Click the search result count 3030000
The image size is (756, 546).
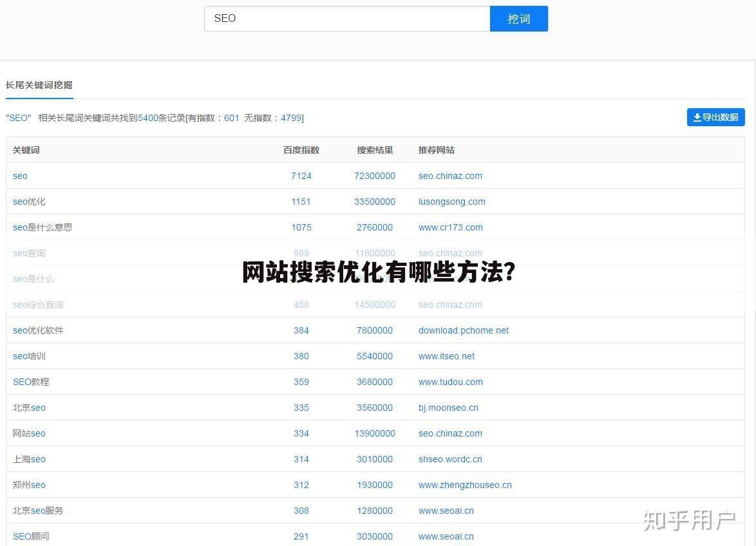(x=375, y=536)
